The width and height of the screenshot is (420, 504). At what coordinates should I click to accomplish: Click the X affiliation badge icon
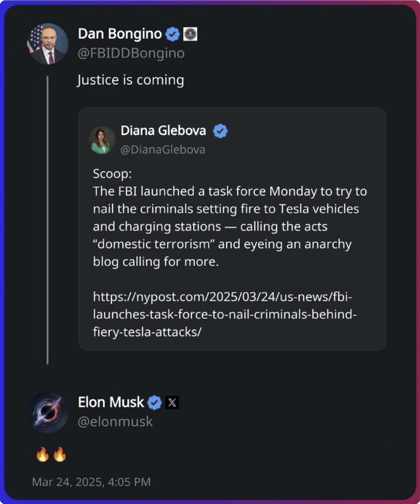pos(172,402)
